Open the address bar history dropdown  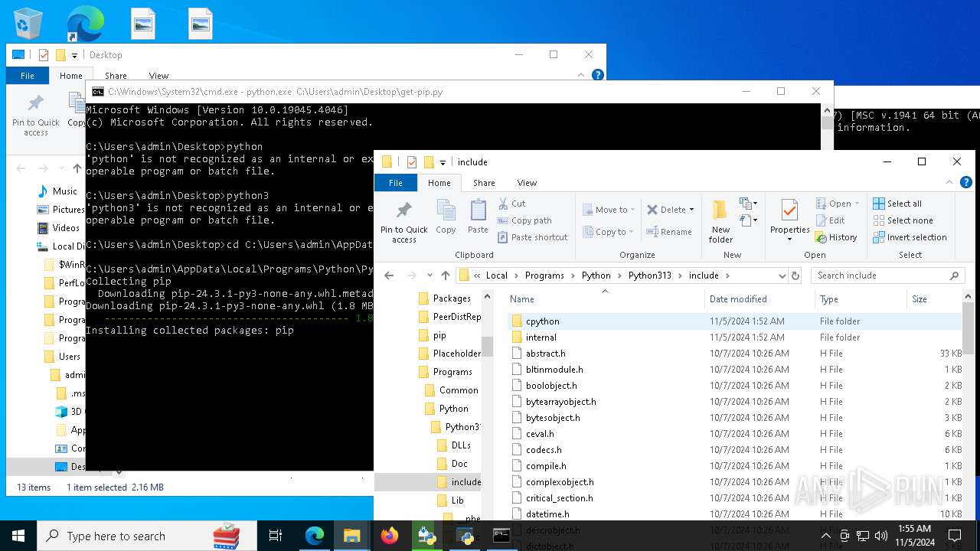coord(782,275)
